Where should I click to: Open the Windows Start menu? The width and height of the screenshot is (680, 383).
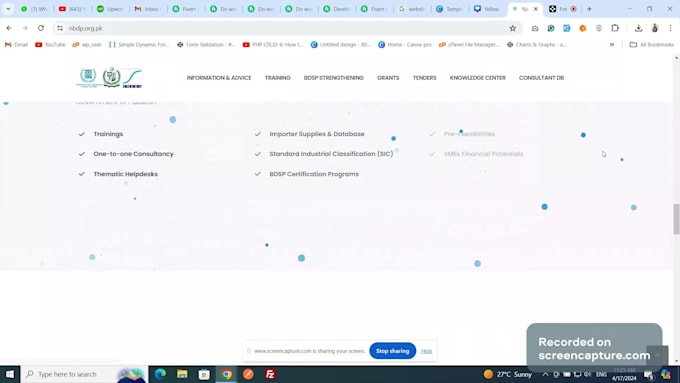tap(10, 374)
